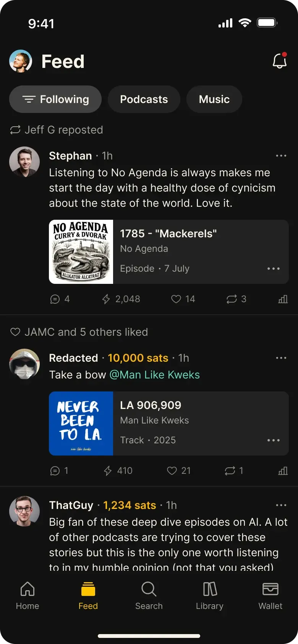Image resolution: width=298 pixels, height=644 pixels.
Task: Zap the Redacted post with lightning icon
Action: point(108,471)
